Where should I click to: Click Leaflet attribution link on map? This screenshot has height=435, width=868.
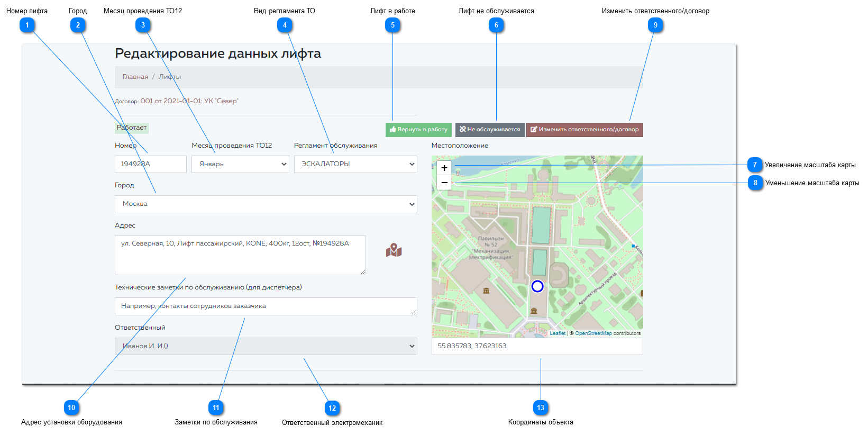click(558, 333)
